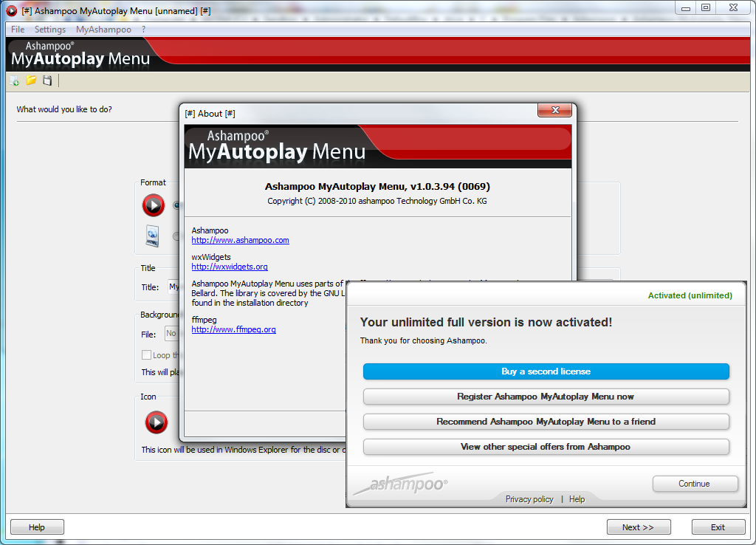Click View other special offers from Ashampoo
This screenshot has height=545, width=756.
pyautogui.click(x=546, y=447)
